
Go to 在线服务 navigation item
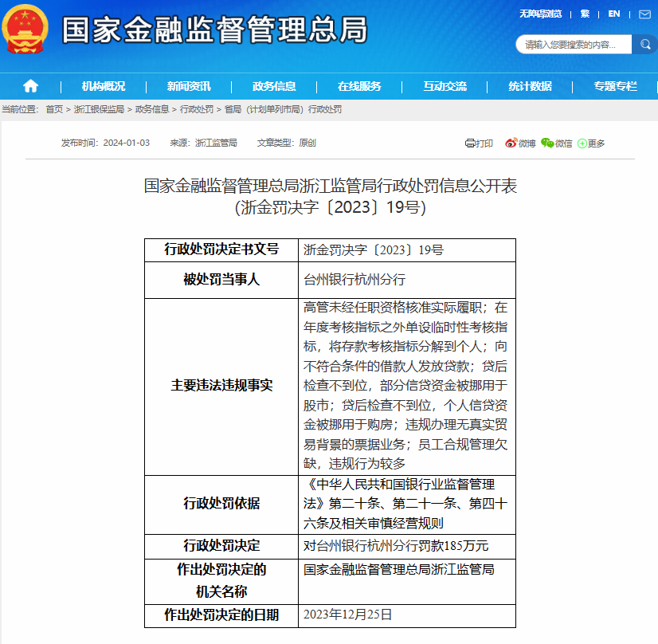coord(359,86)
